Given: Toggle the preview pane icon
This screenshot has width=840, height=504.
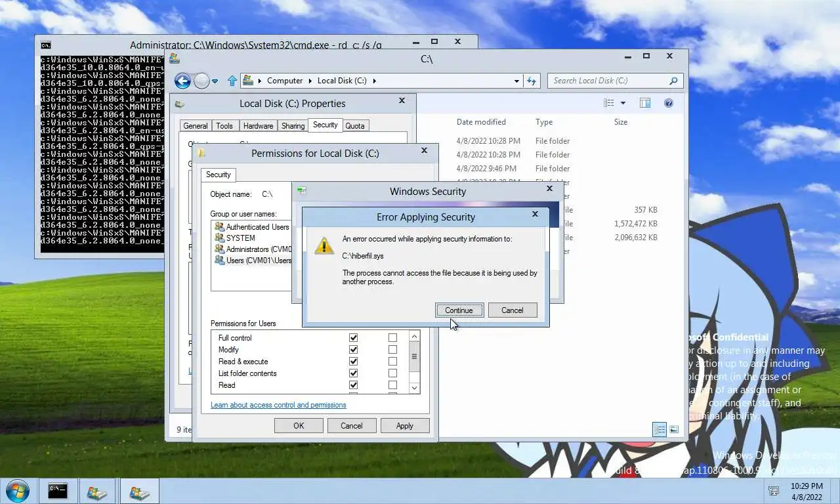Looking at the screenshot, I should point(645,103).
